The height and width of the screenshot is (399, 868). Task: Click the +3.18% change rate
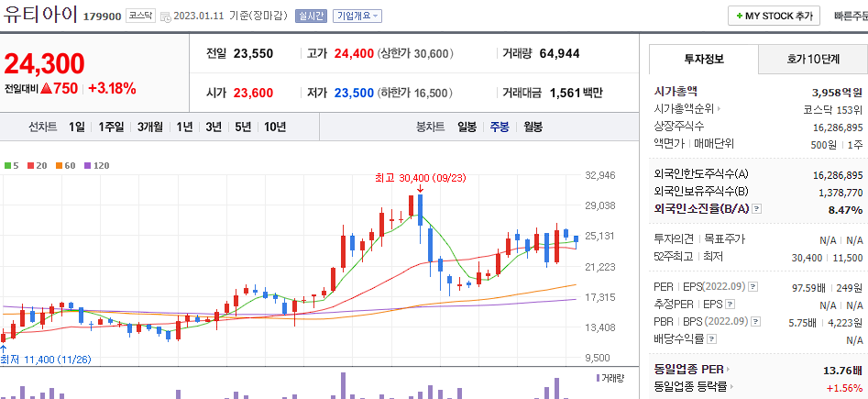112,88
